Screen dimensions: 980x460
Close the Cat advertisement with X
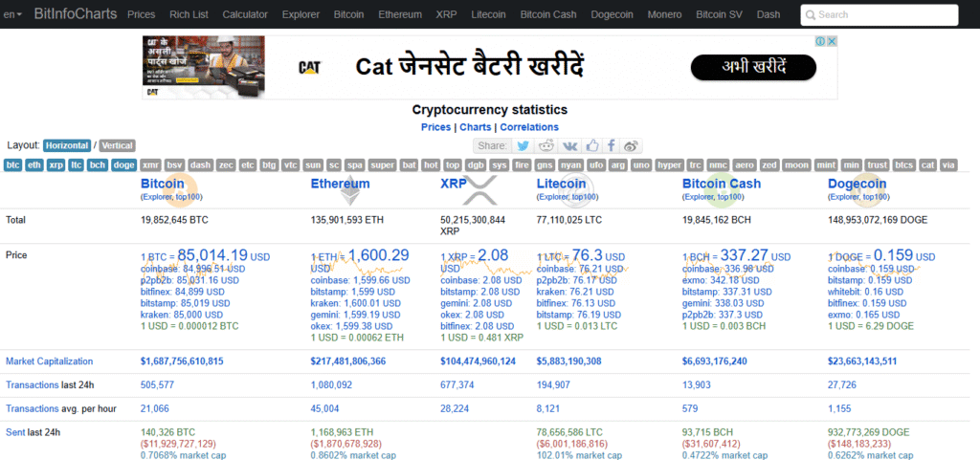pyautogui.click(x=832, y=41)
